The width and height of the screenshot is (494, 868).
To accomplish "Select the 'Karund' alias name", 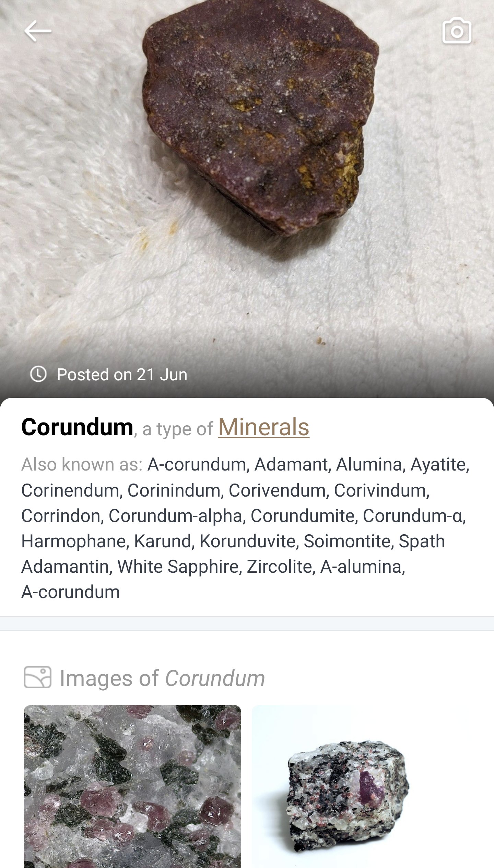I will click(162, 541).
